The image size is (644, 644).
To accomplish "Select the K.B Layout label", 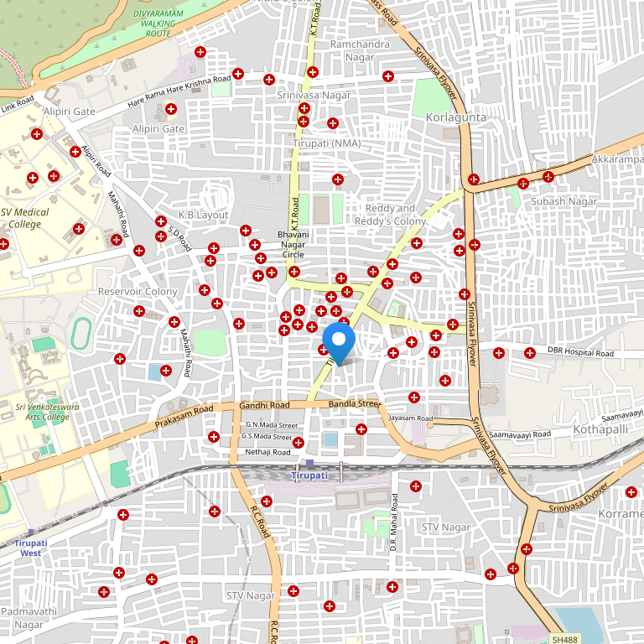I will [203, 215].
